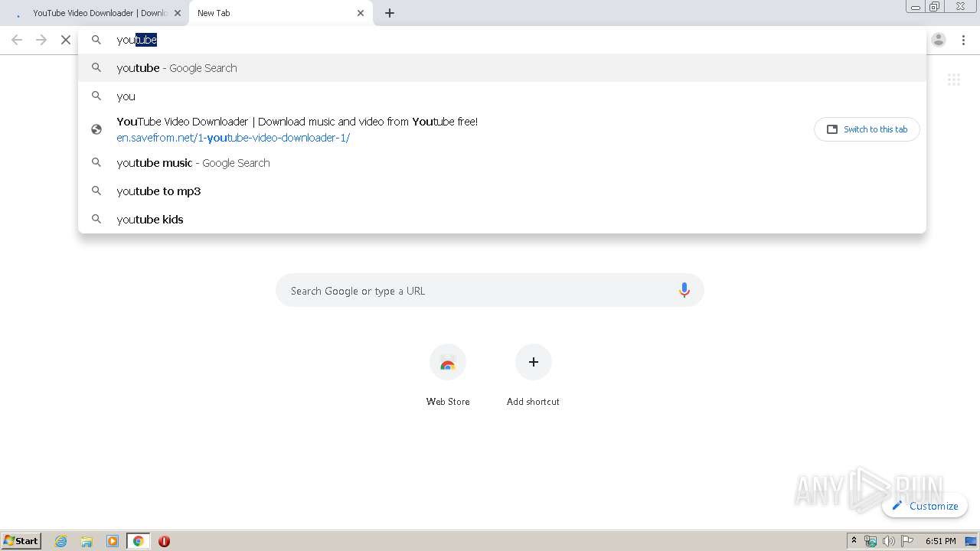Launch Internet Explorer from taskbar
Screen dimensions: 980x551
pos(61,541)
